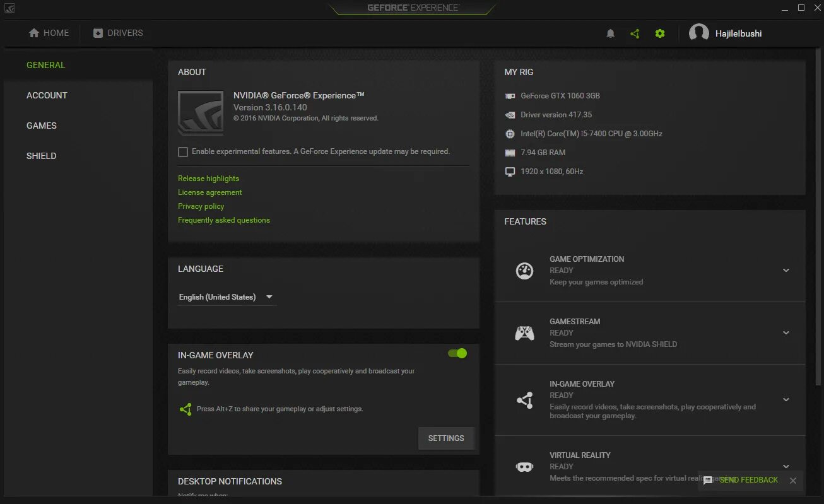Click the In-Game Overlay Settings button

(446, 438)
